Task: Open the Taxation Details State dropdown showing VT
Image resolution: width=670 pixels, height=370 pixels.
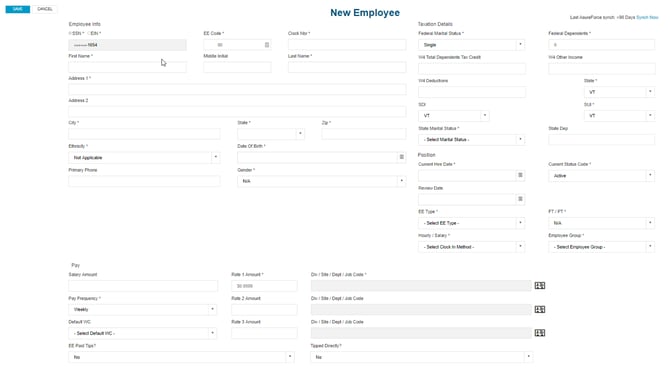Action: (619, 92)
